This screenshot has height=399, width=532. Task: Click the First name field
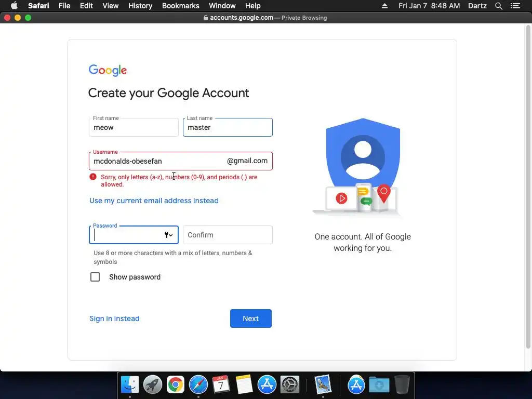(134, 127)
